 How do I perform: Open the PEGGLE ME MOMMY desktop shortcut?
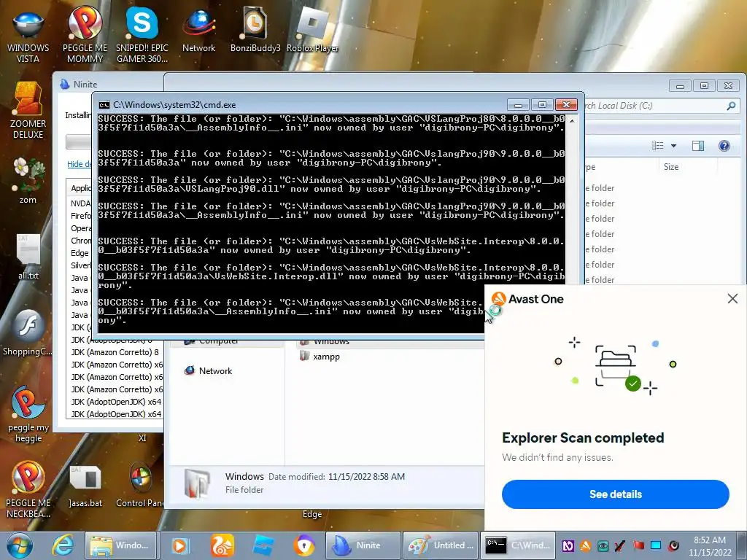click(85, 34)
